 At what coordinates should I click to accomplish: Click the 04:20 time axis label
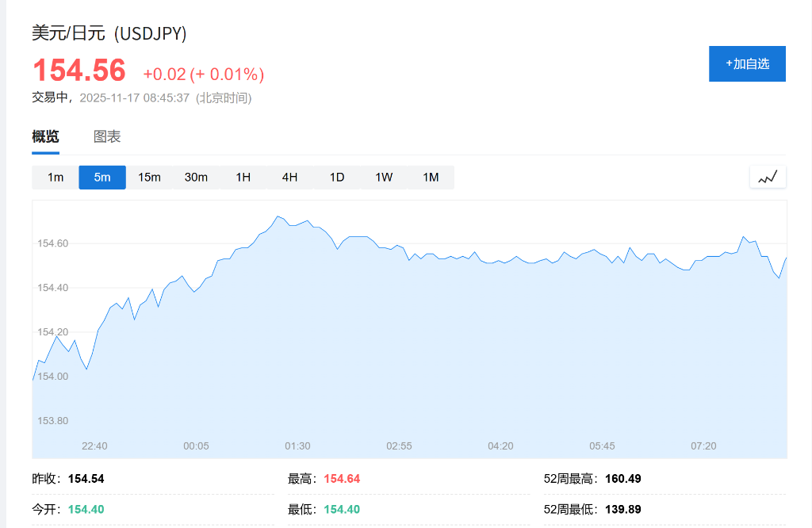click(x=500, y=446)
